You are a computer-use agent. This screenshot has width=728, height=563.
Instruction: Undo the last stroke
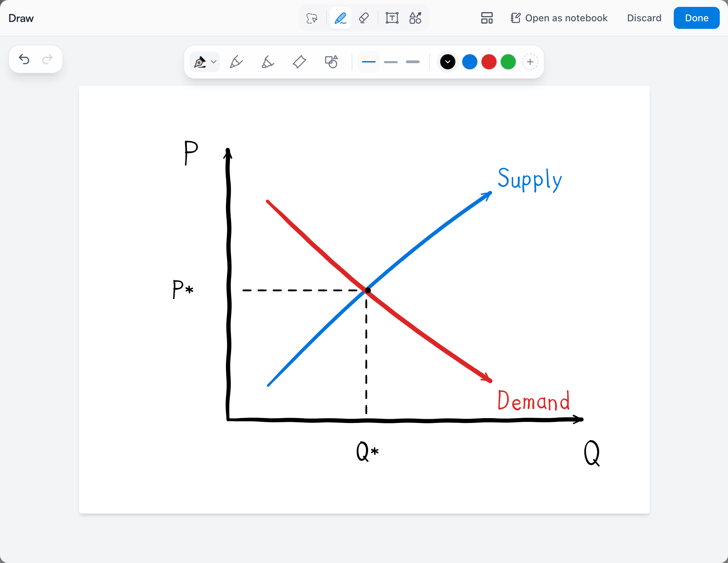click(24, 59)
